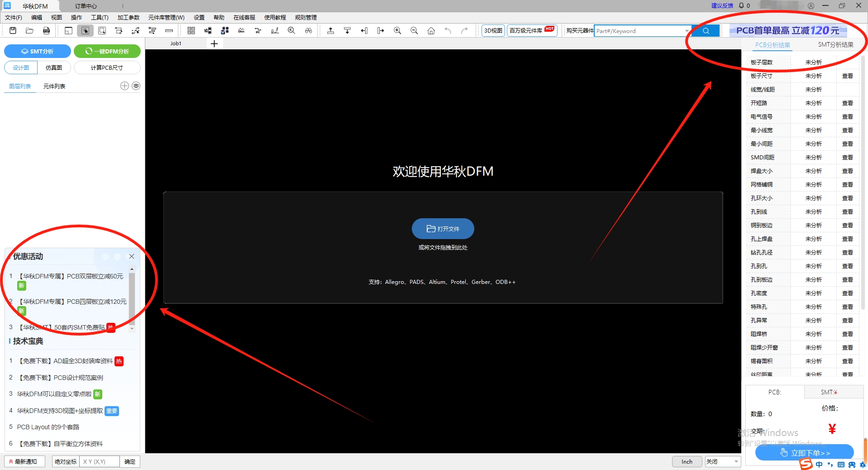Image resolution: width=868 pixels, height=470 pixels.
Task: Open the 3D视图 view
Action: coord(493,30)
